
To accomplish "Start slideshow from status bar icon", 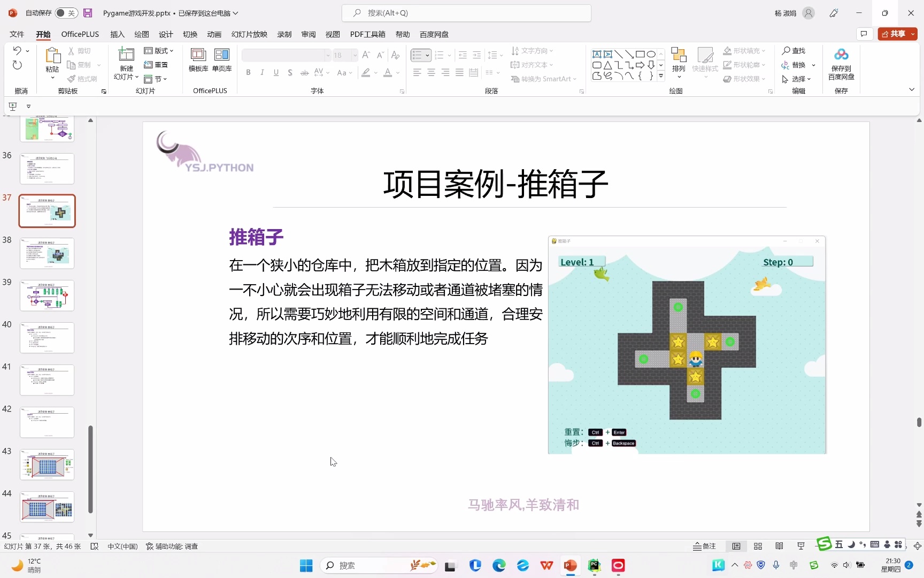I will [x=800, y=546].
